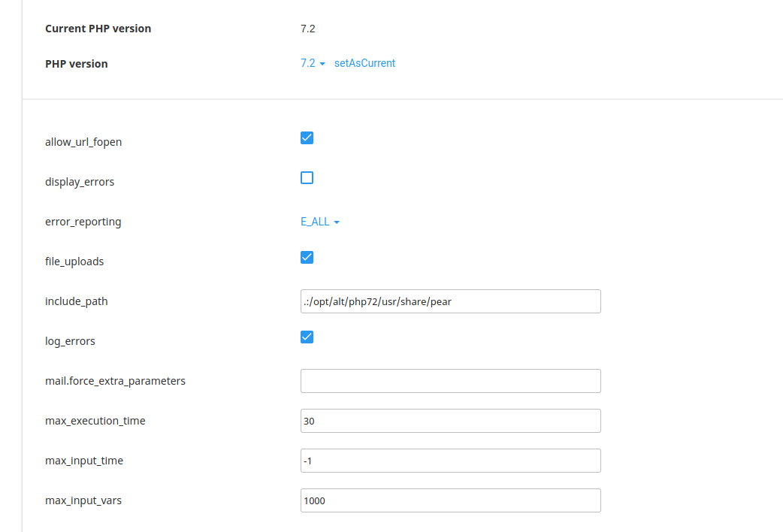The width and height of the screenshot is (783, 532).
Task: Disable the file_uploads checkbox
Action: click(x=307, y=257)
